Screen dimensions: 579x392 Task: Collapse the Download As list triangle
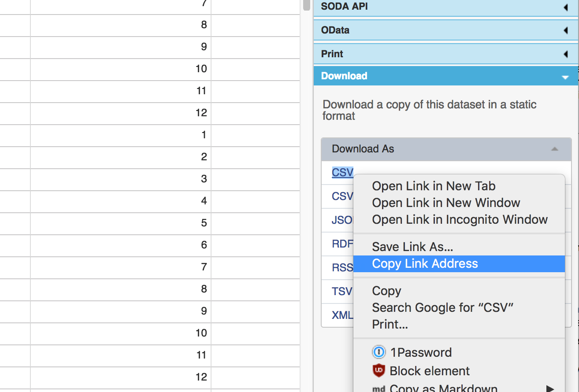(x=555, y=149)
